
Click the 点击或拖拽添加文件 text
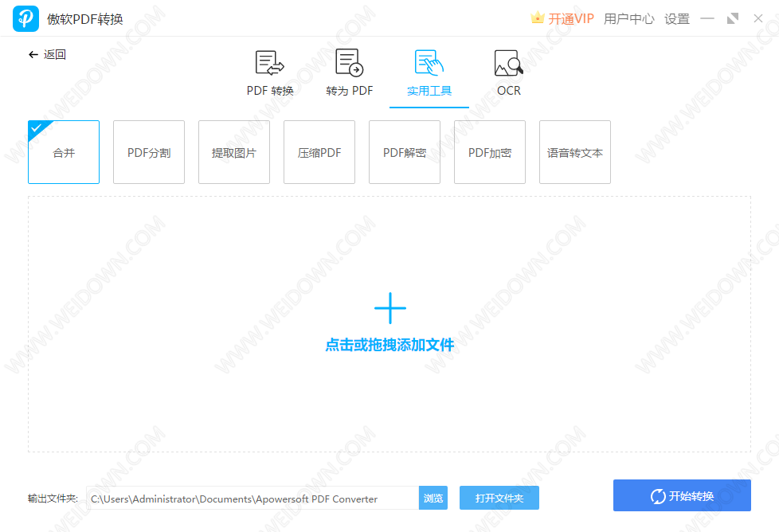point(389,345)
